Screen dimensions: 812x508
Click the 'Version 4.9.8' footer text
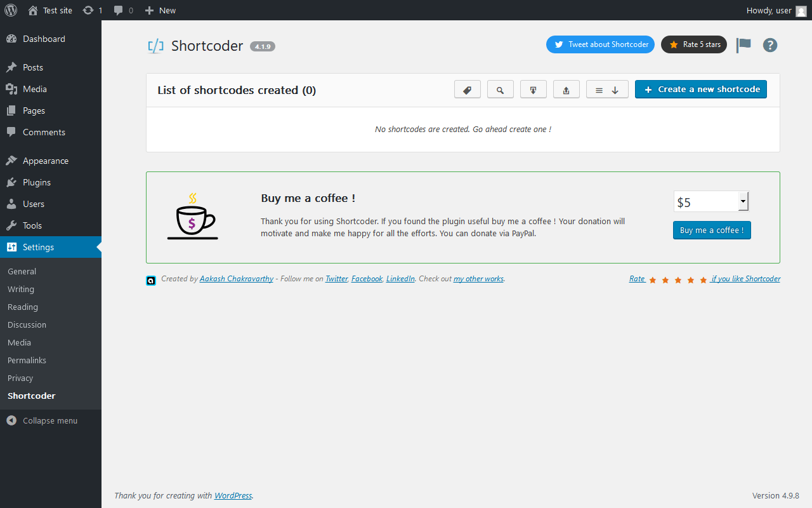776,495
